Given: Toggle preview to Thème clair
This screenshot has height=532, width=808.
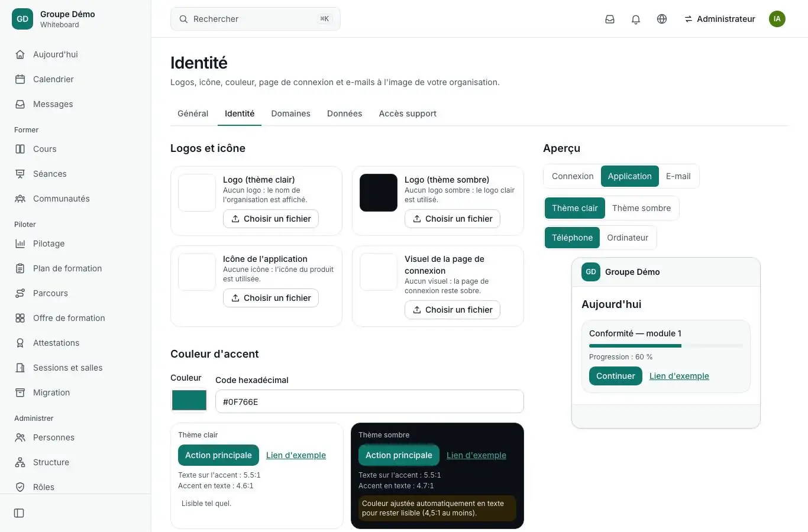Looking at the screenshot, I should [x=574, y=208].
